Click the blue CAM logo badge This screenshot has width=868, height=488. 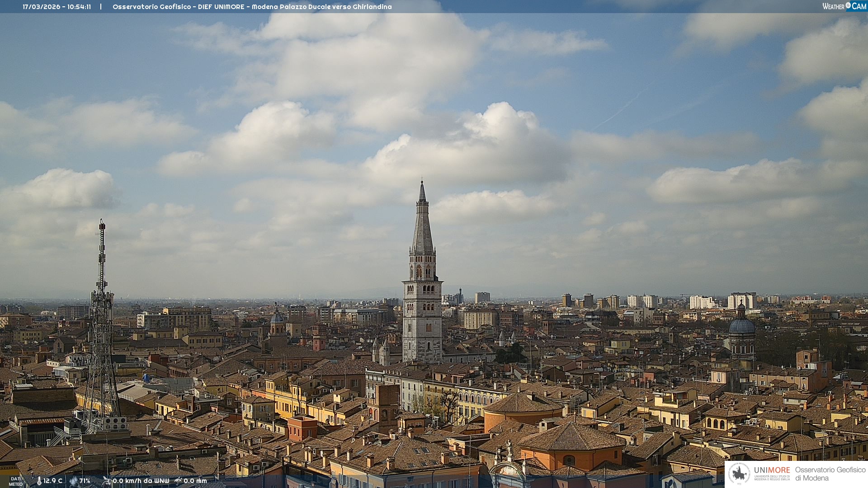click(x=859, y=6)
